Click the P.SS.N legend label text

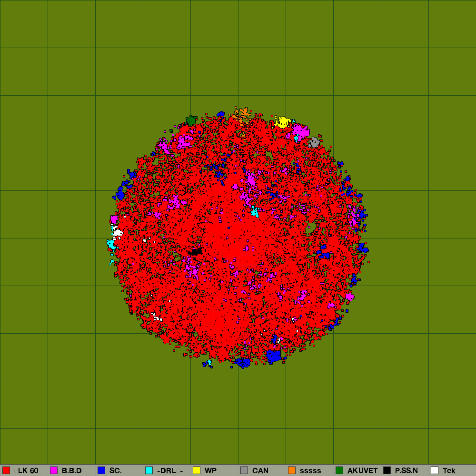coord(406,470)
